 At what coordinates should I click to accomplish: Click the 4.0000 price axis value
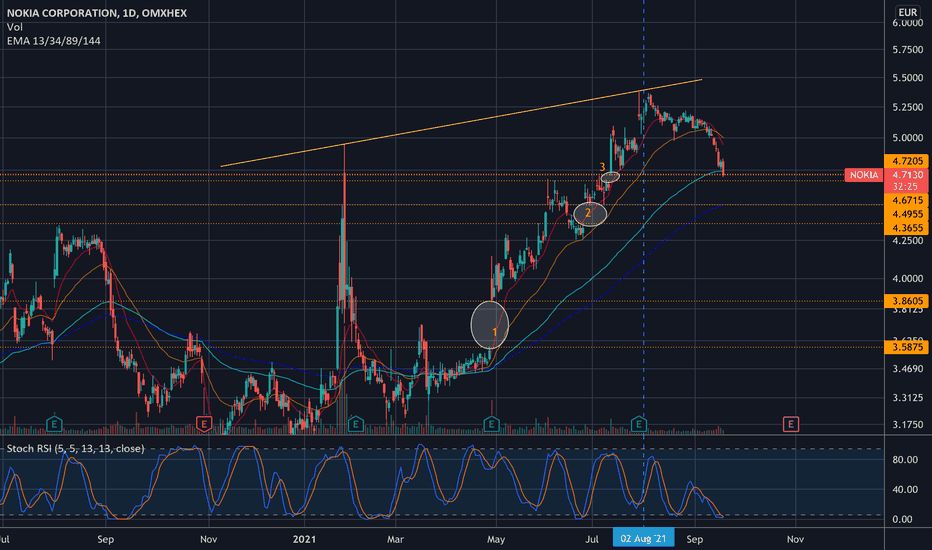pyautogui.click(x=907, y=278)
